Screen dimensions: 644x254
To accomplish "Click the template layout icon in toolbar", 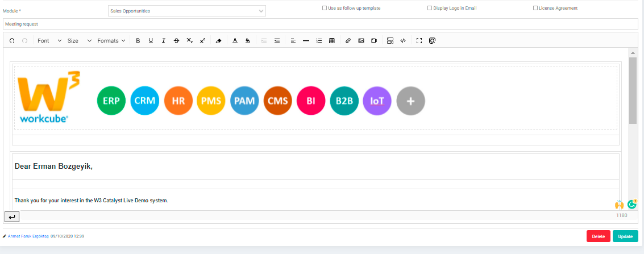I will [390, 40].
